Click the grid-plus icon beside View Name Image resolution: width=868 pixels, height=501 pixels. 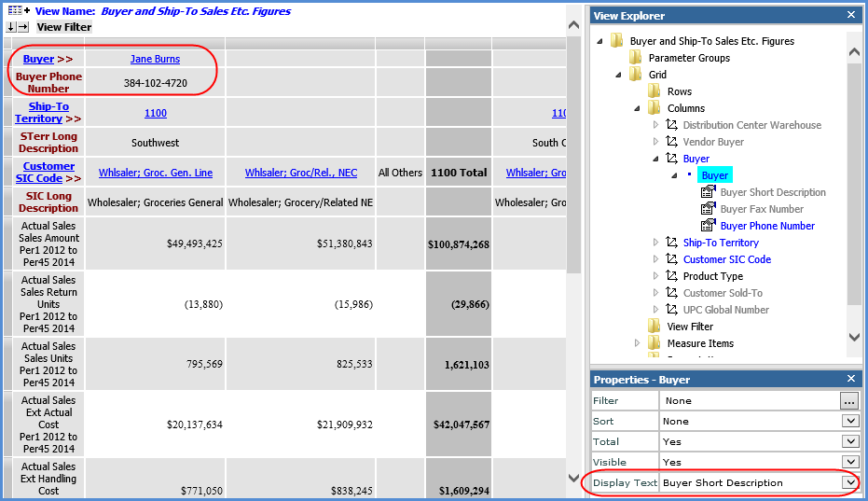[19, 11]
